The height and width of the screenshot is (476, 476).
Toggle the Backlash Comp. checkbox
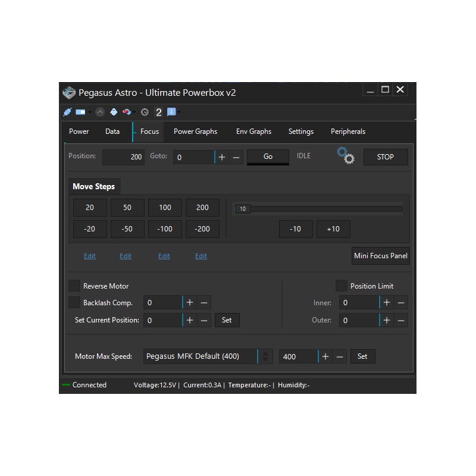pos(74,302)
